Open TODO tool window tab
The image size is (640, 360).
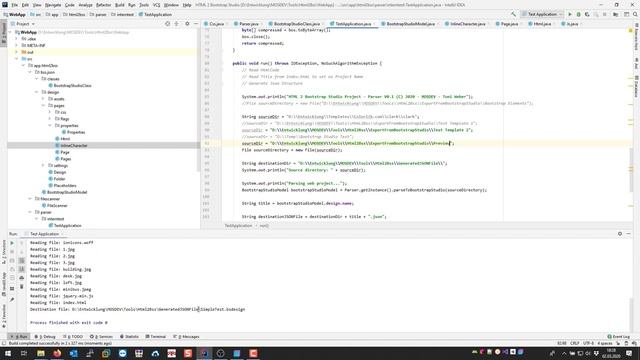[x=73, y=337]
